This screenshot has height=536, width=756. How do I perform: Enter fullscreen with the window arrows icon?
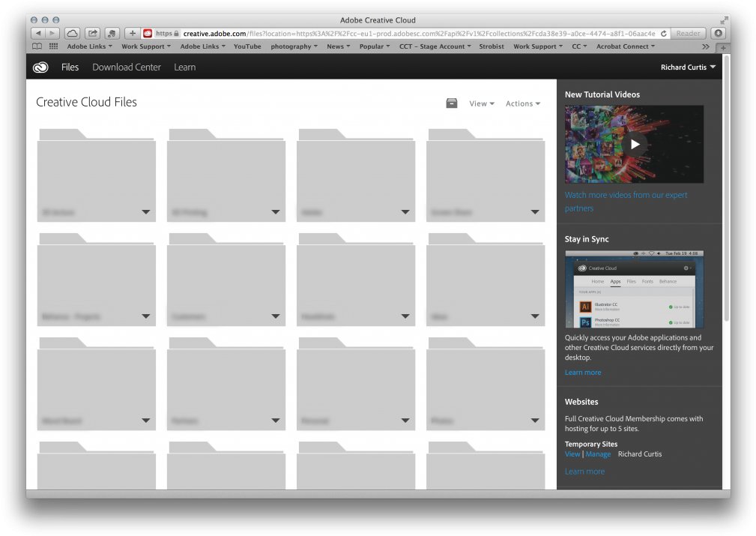coord(724,20)
